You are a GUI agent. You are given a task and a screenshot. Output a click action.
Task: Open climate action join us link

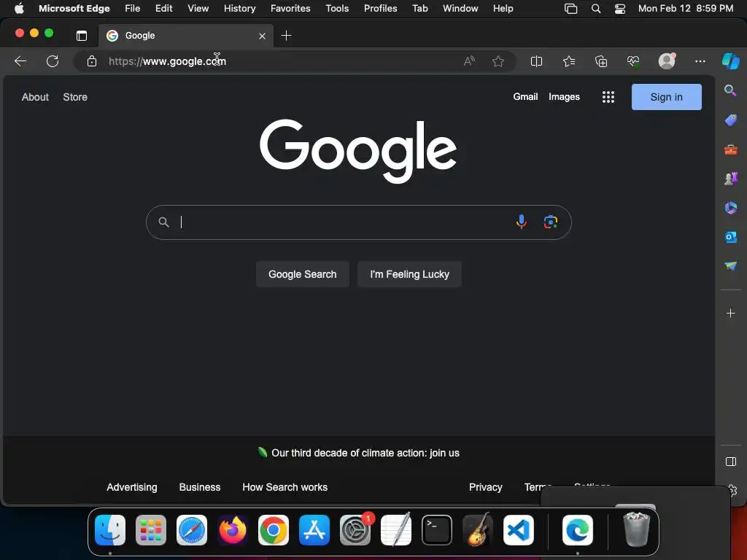pos(365,453)
